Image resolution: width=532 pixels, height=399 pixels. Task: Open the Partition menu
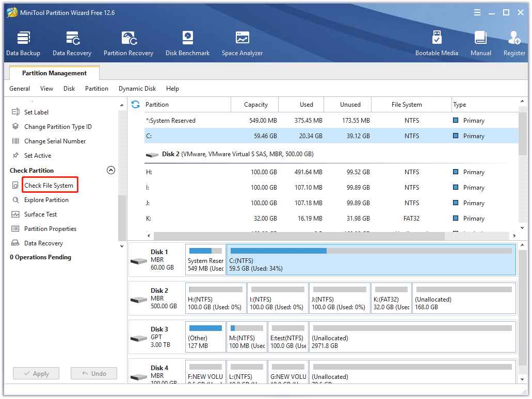(96, 89)
